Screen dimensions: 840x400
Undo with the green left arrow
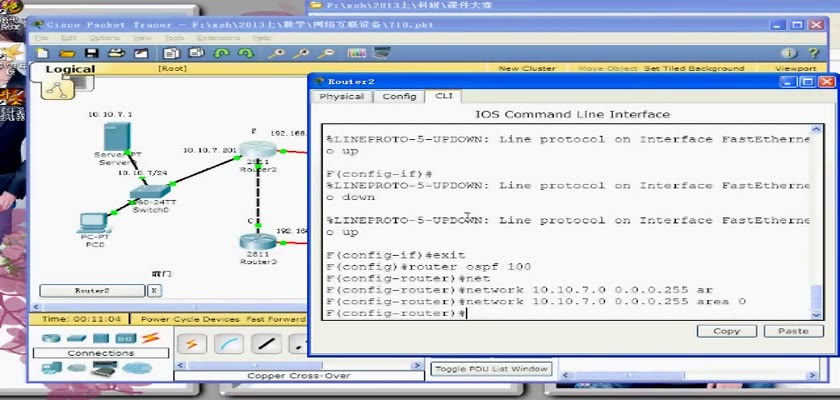(x=221, y=53)
